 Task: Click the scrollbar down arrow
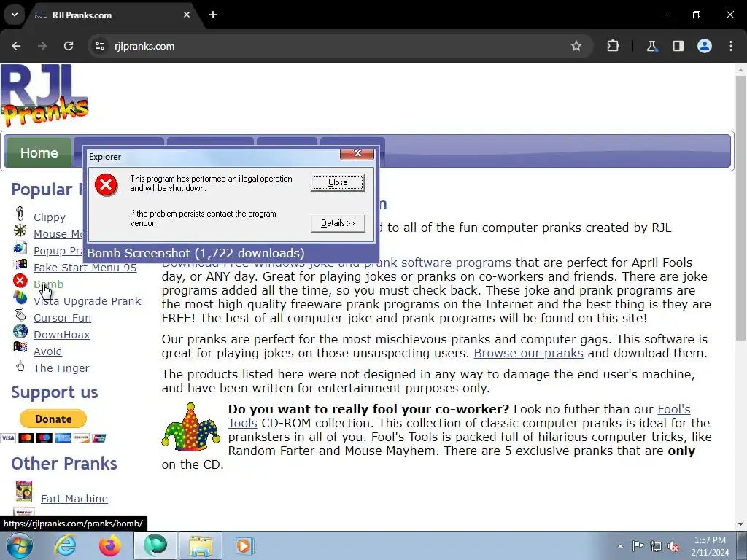(x=740, y=524)
